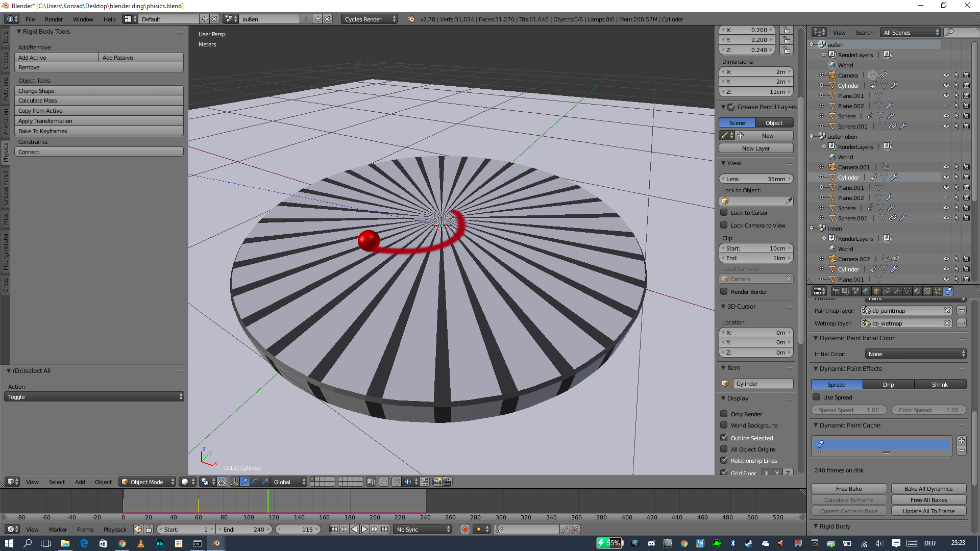This screenshot has height=551, width=980.
Task: Clear the dp_wetmap layer field
Action: [947, 323]
